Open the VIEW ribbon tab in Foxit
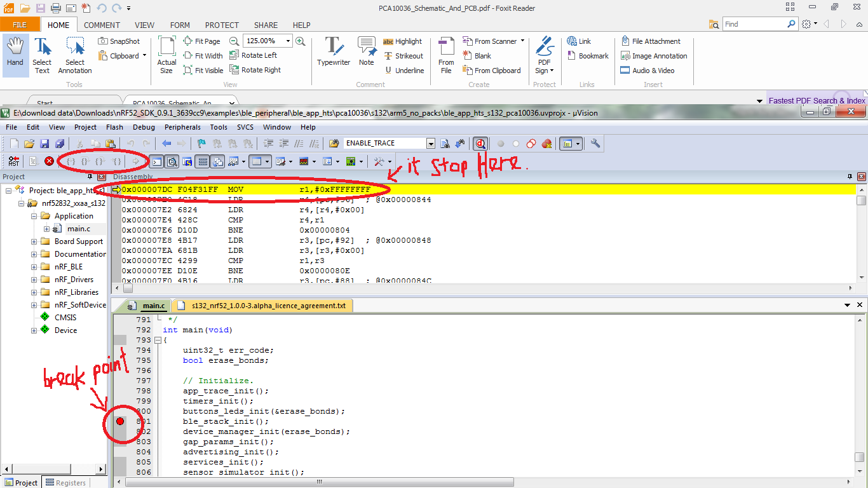This screenshot has height=488, width=868. 144,25
